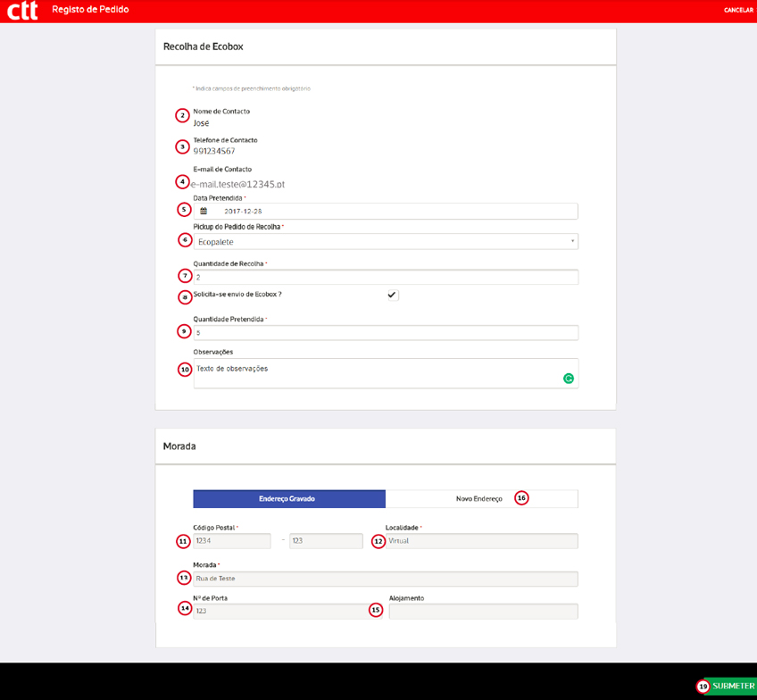Click the Data Pretendida date field
This screenshot has height=700, width=757.
pos(393,212)
